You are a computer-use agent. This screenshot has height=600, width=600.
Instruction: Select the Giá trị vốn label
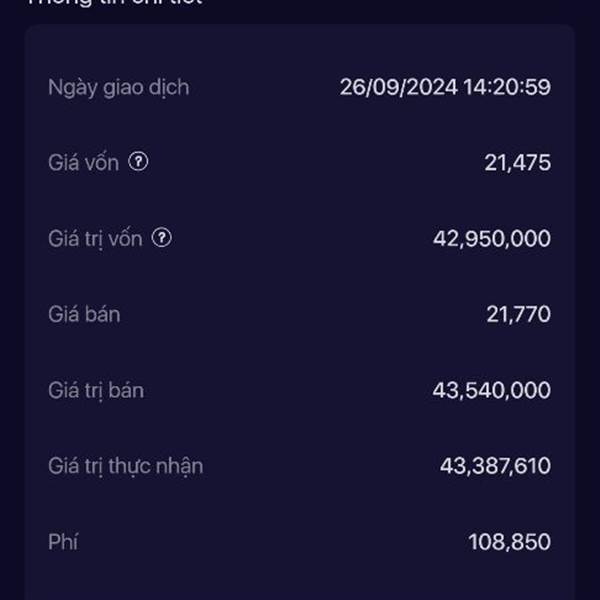pyautogui.click(x=95, y=239)
